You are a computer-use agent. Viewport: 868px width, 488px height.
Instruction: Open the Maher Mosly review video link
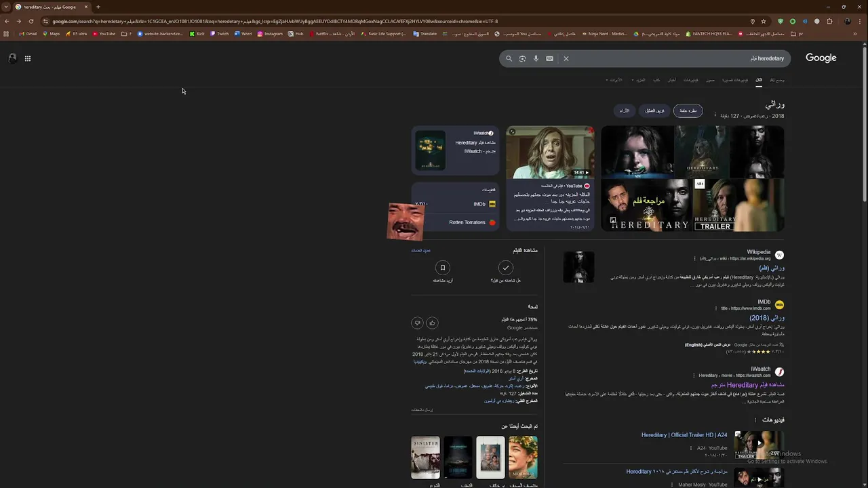point(677,471)
